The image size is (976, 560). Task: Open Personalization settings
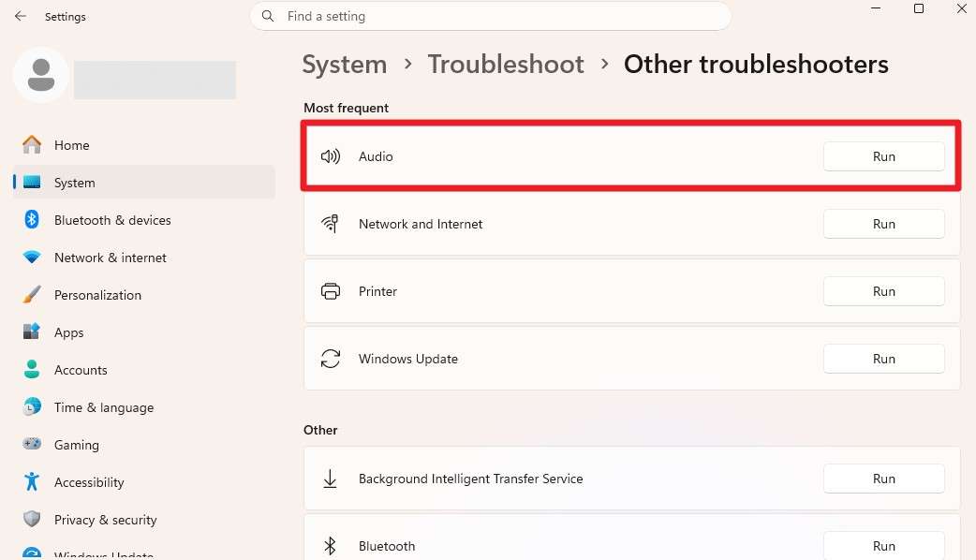pyautogui.click(x=144, y=294)
